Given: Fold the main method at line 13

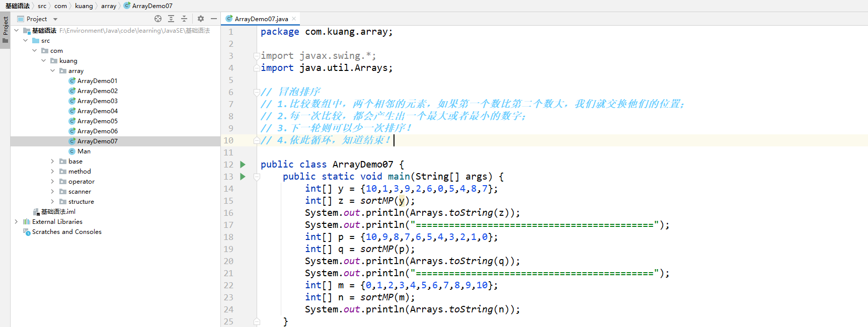Looking at the screenshot, I should (x=257, y=177).
